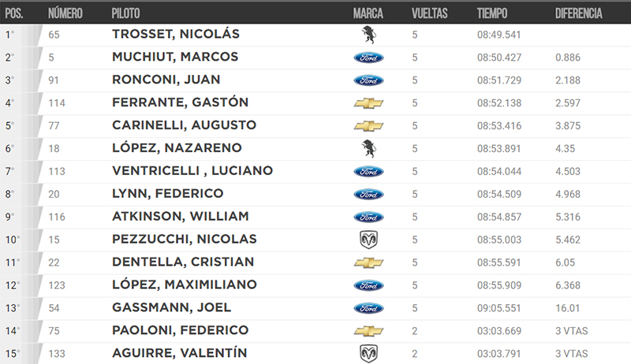The height and width of the screenshot is (364, 631).
Task: Click Ford logo in Gassmann's row
Action: [x=368, y=308]
